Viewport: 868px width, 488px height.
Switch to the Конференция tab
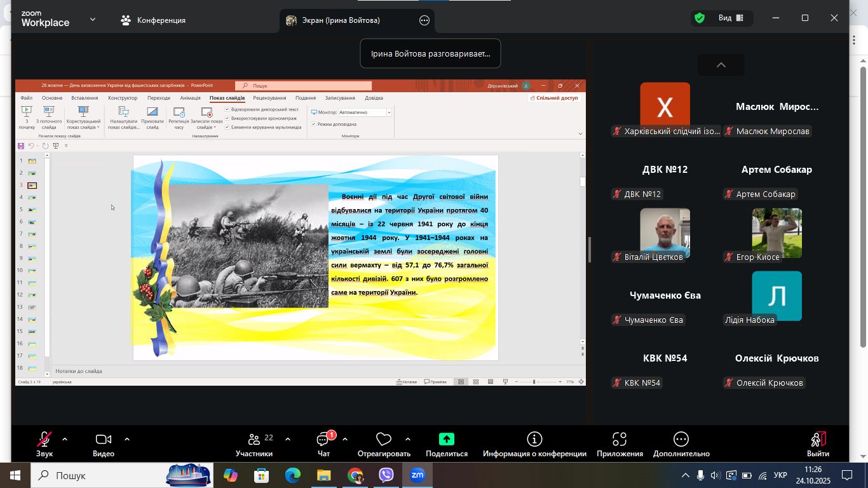(x=154, y=20)
